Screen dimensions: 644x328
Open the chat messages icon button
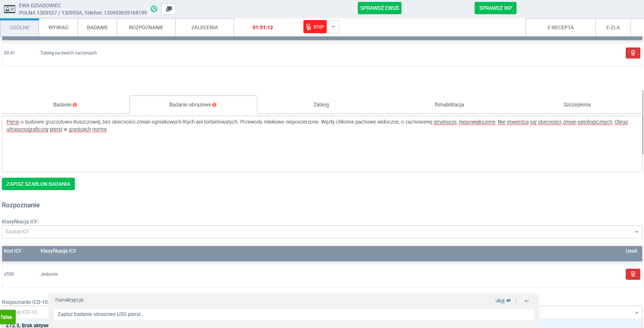(169, 9)
